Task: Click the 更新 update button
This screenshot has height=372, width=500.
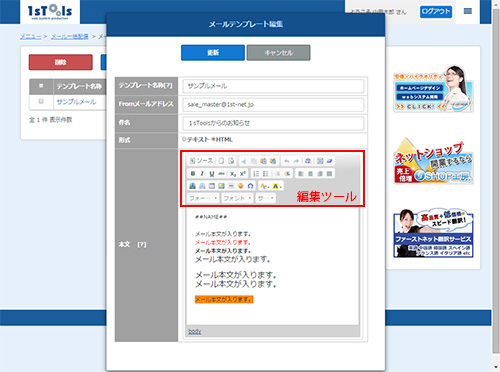Action: [213, 53]
